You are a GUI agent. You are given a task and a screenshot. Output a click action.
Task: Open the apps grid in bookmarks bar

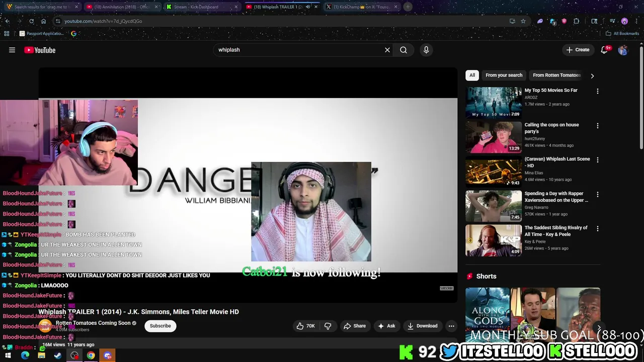point(7,34)
